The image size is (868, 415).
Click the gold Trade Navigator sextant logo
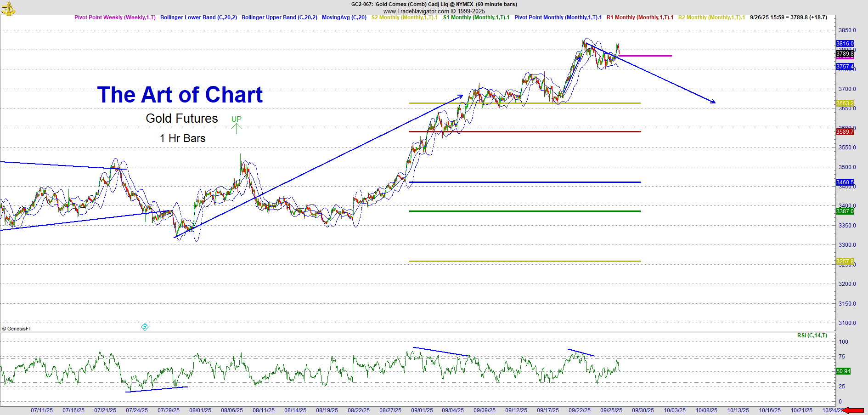click(x=8, y=8)
